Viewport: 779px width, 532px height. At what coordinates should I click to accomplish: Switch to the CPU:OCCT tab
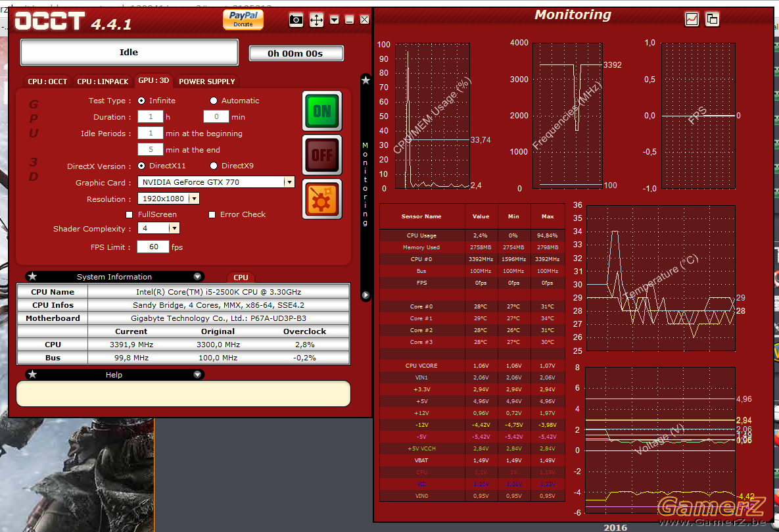click(x=47, y=82)
